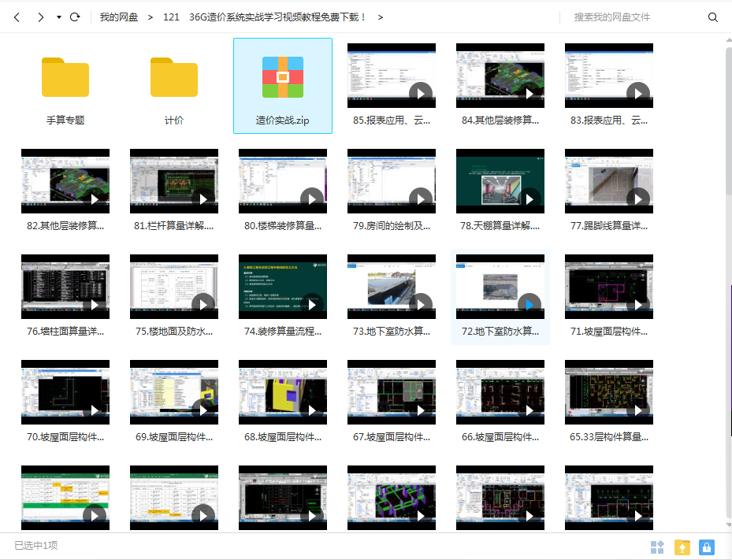
Task: Select file name 82.其他层装修算...
Action: [x=65, y=226]
